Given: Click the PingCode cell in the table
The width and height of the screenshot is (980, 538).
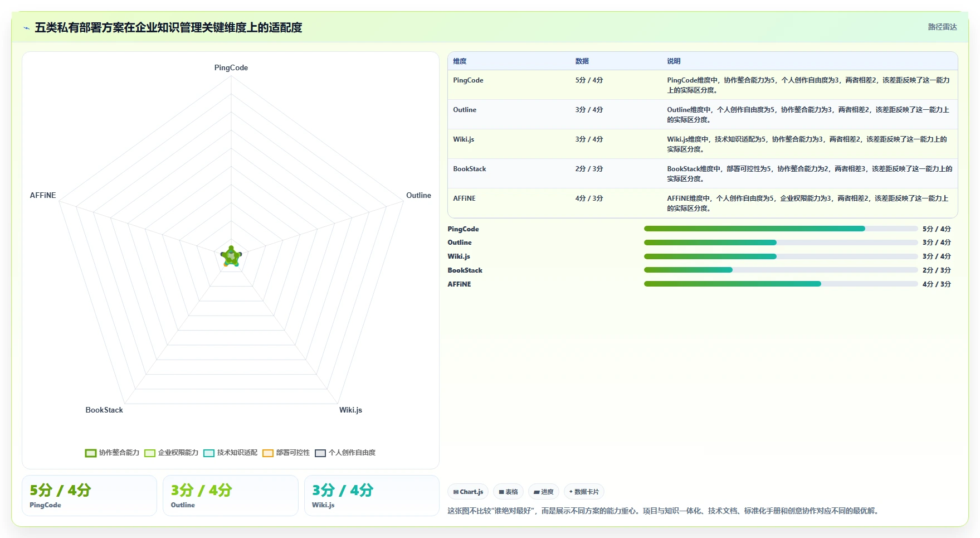Looking at the screenshot, I should [x=468, y=80].
